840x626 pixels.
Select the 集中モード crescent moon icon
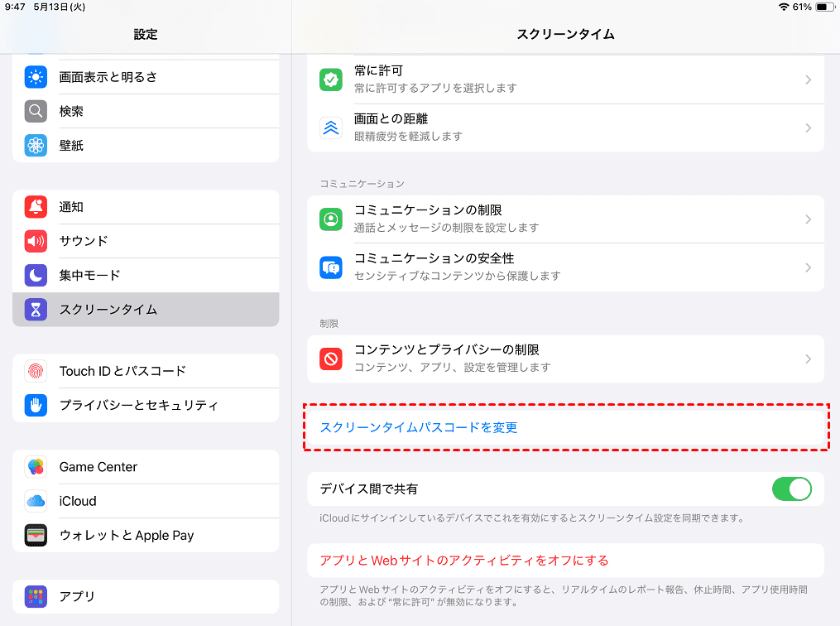tap(34, 275)
